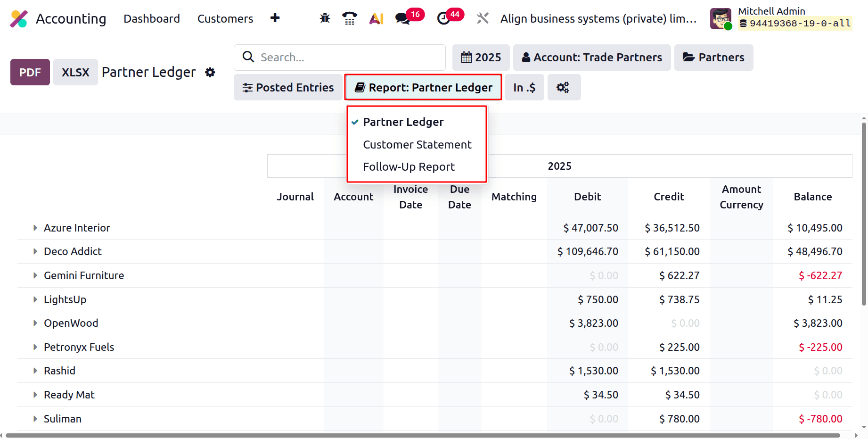Expand the Ready Mat row

point(35,395)
